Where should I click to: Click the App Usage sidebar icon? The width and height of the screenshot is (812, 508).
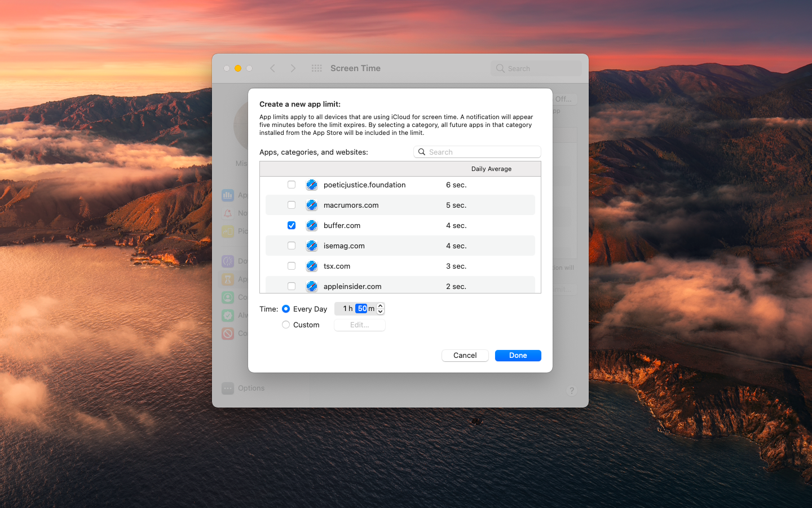pyautogui.click(x=228, y=195)
